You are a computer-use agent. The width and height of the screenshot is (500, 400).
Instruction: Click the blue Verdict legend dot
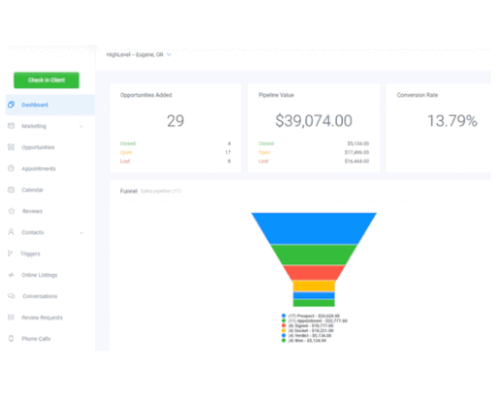pyautogui.click(x=284, y=335)
